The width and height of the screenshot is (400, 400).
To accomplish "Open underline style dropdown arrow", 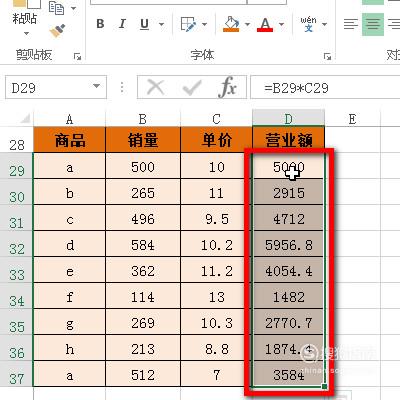I will tap(161, 24).
